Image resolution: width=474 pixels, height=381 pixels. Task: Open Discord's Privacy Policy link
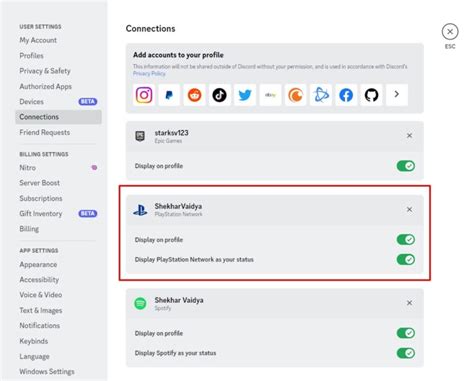coord(149,73)
